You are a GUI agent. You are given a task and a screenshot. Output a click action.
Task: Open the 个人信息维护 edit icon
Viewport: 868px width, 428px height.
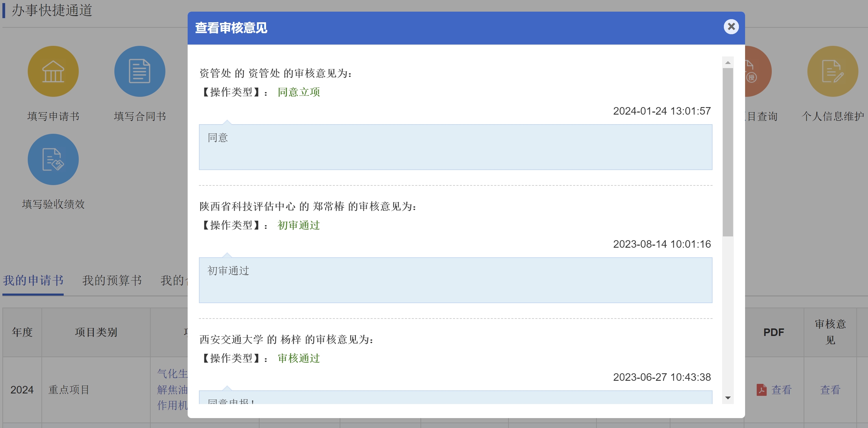[833, 72]
